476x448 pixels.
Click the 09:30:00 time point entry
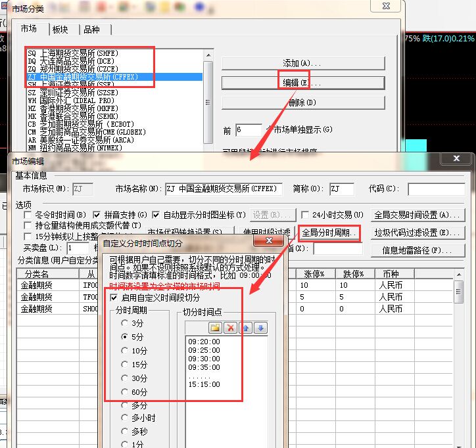pos(204,359)
